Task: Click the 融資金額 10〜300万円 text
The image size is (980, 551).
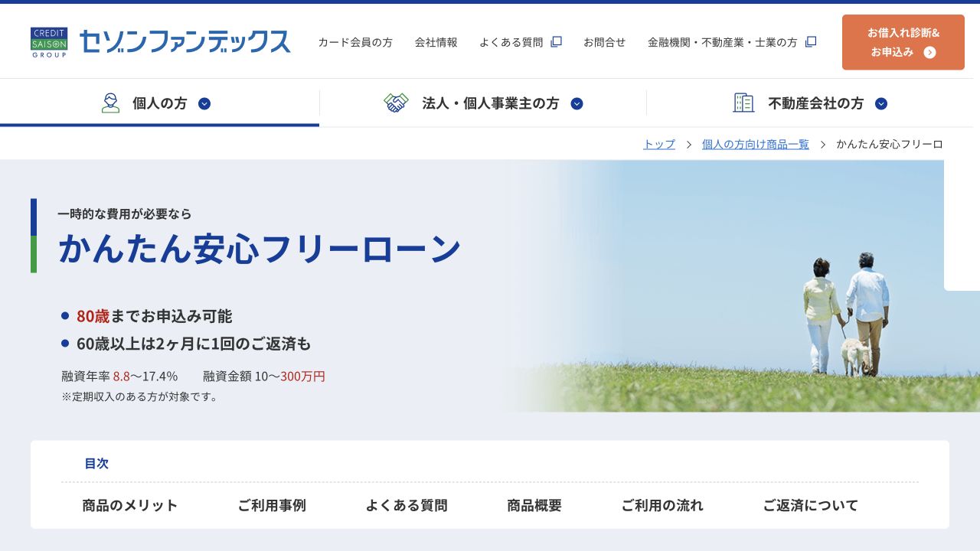Action: [264, 376]
